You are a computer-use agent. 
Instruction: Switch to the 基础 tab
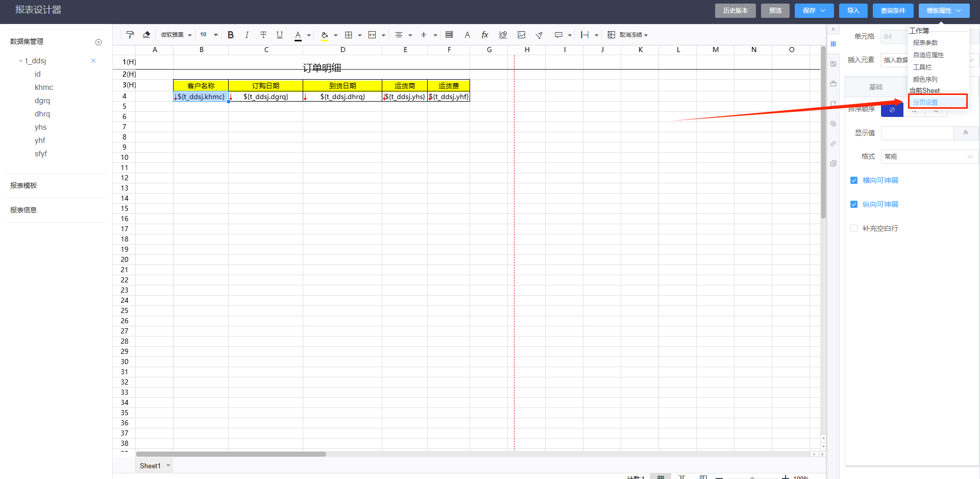pos(876,87)
